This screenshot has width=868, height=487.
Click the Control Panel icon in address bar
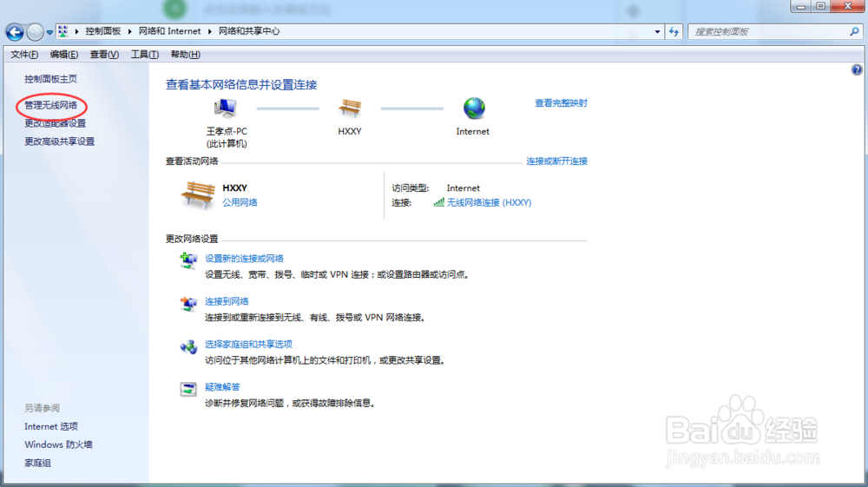pos(63,31)
